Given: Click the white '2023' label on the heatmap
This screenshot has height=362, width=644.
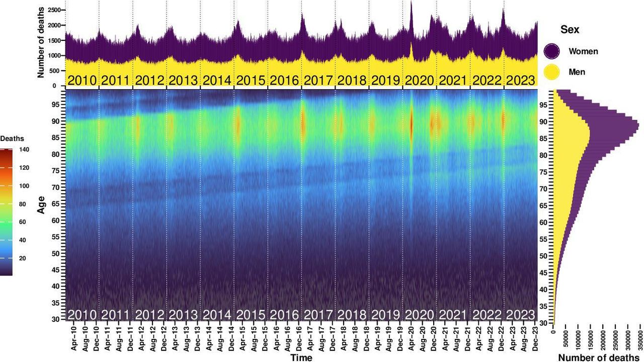Looking at the screenshot, I should [521, 315].
